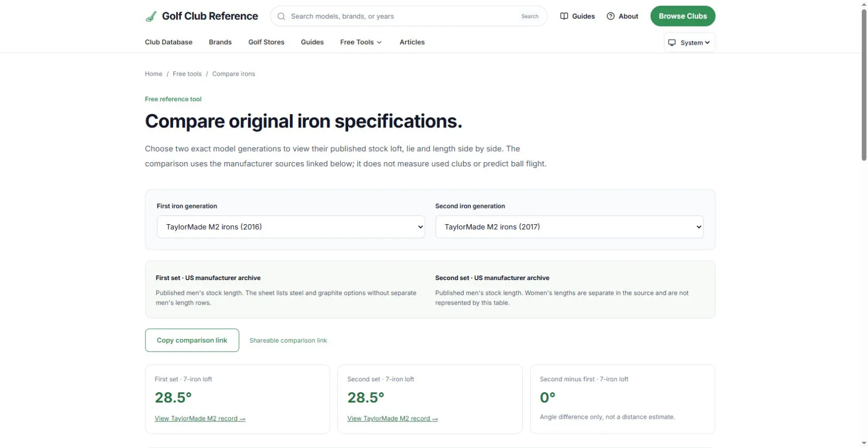Screen dimensions: 868x448
Task: Click the Free Tools chevron icon
Action: tap(379, 42)
